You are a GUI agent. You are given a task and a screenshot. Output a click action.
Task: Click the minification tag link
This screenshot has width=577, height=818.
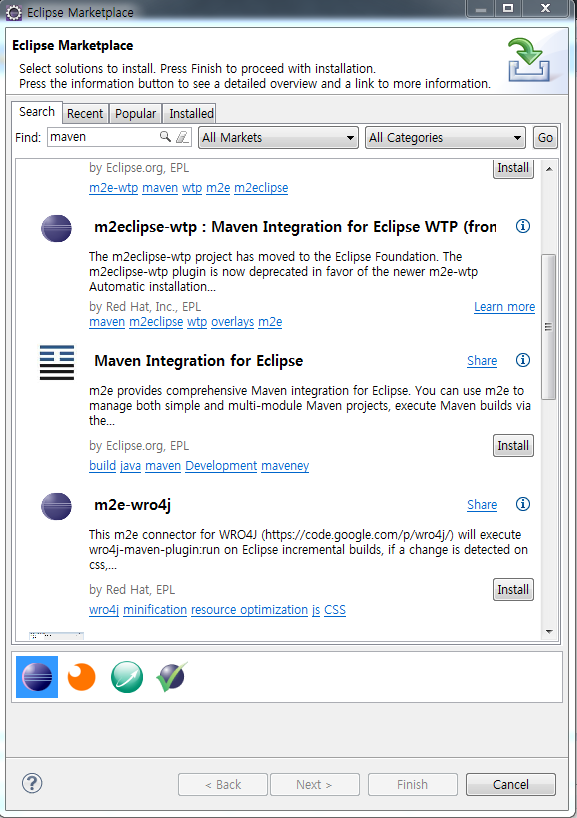point(155,610)
